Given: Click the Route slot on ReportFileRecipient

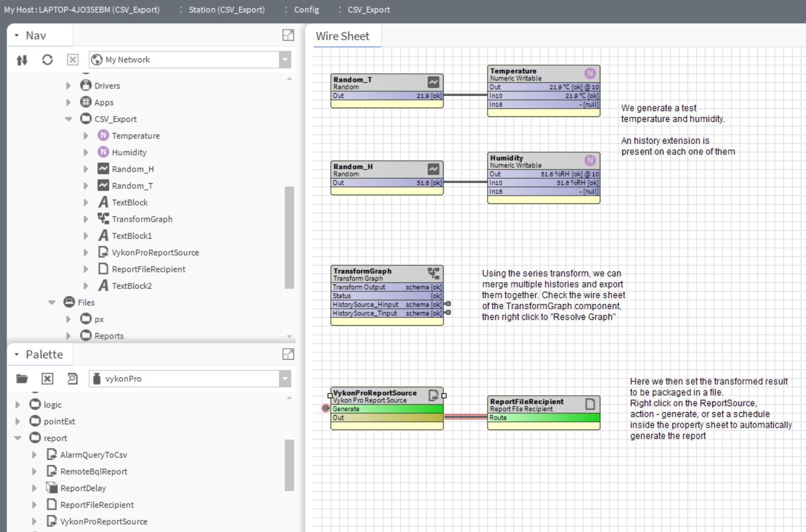Looking at the screenshot, I should 544,418.
